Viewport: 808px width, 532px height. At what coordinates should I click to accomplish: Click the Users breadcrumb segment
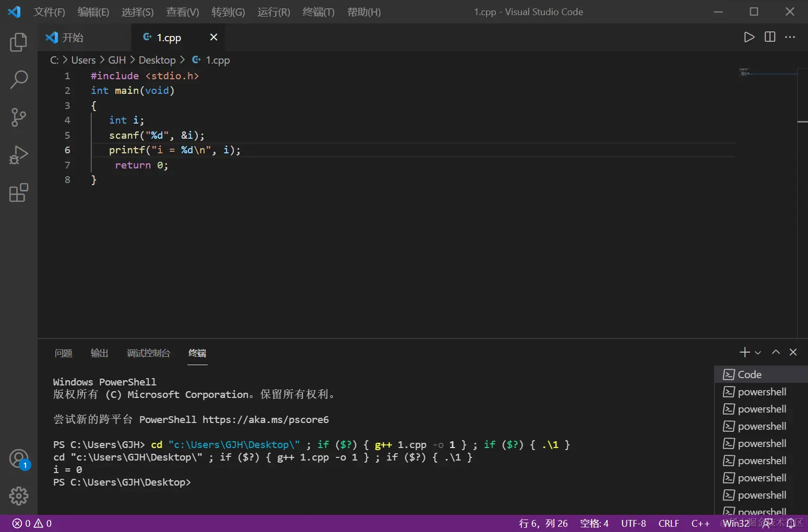click(x=84, y=60)
